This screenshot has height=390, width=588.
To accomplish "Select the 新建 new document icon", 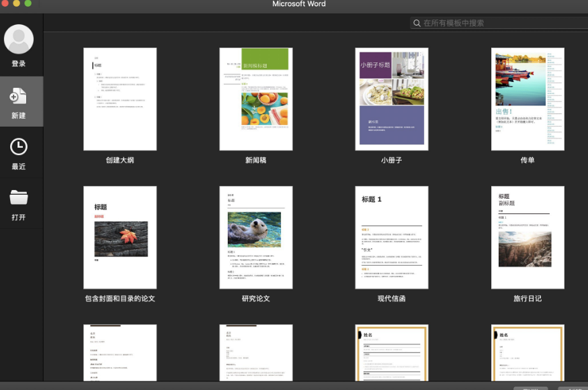I will (19, 96).
